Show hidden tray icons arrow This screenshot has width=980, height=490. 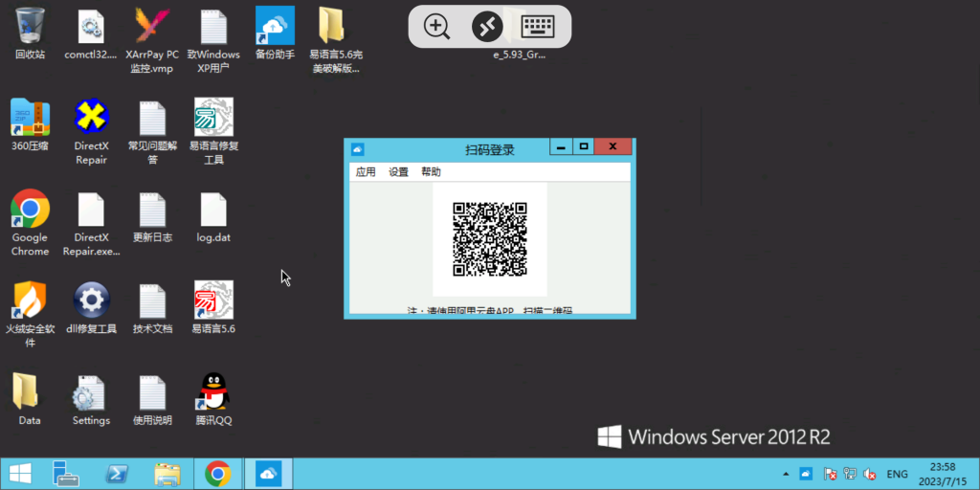pyautogui.click(x=786, y=474)
